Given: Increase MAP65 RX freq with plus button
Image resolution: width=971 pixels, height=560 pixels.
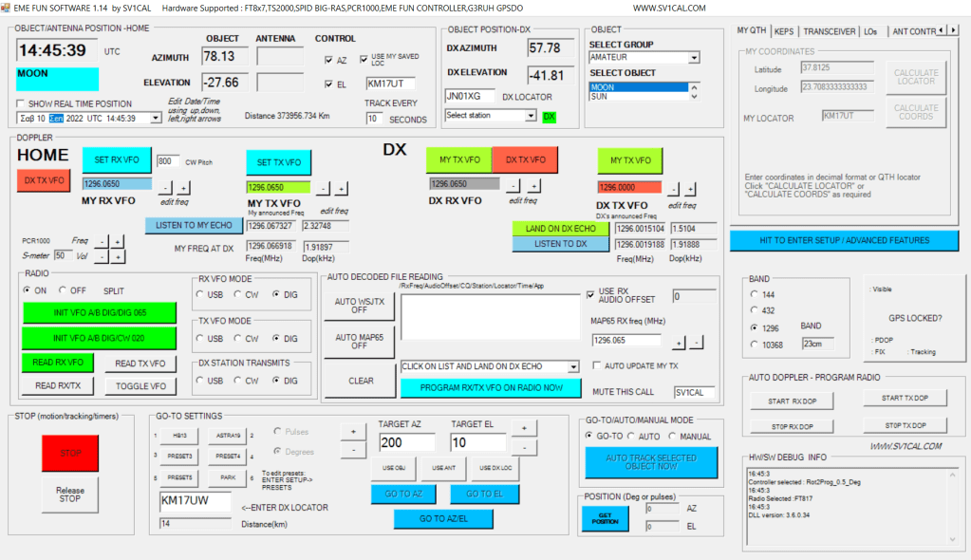Looking at the screenshot, I should click(679, 342).
